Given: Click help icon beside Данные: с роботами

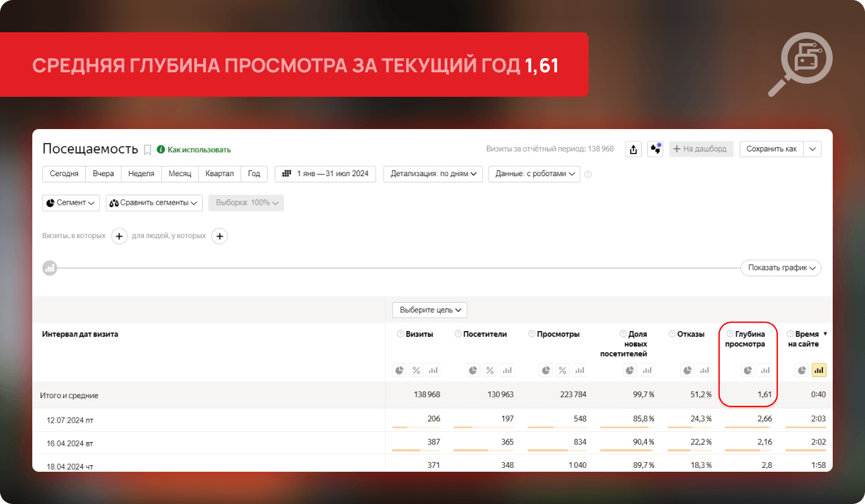Looking at the screenshot, I should click(x=588, y=174).
